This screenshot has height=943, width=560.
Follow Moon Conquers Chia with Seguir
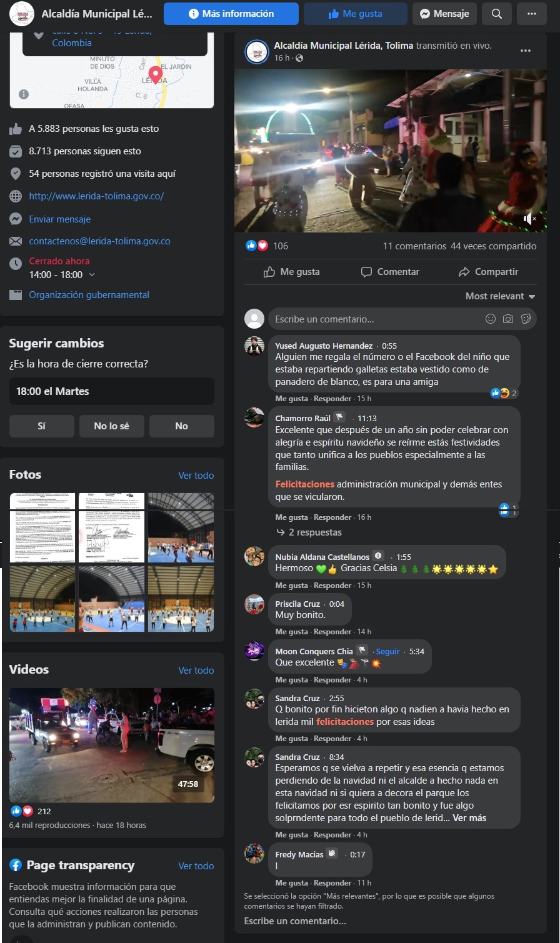tap(387, 651)
